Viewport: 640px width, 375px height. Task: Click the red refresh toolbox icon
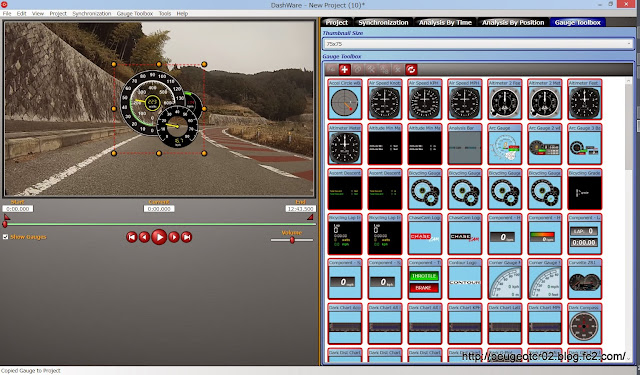coord(411,69)
